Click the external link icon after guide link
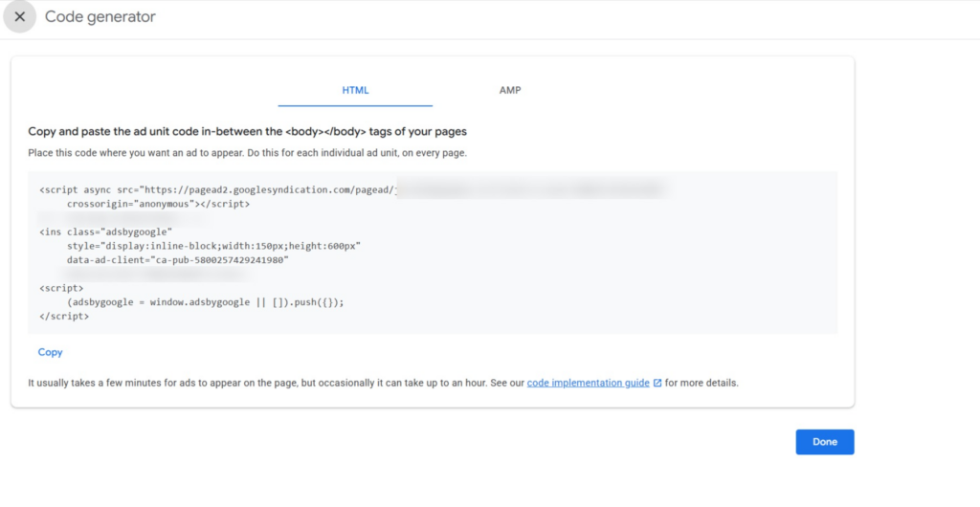The width and height of the screenshot is (980, 507). pyautogui.click(x=657, y=384)
